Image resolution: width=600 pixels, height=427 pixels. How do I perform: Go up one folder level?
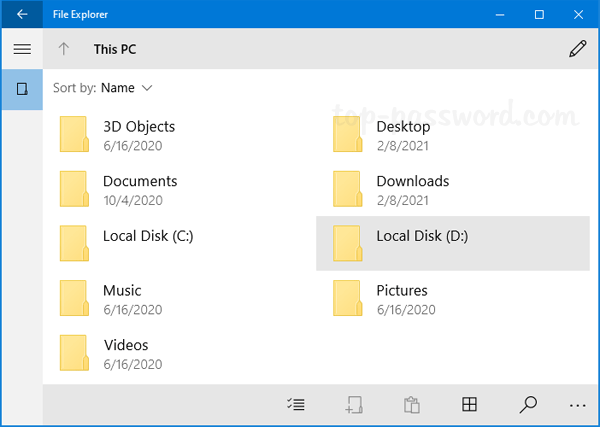point(64,49)
